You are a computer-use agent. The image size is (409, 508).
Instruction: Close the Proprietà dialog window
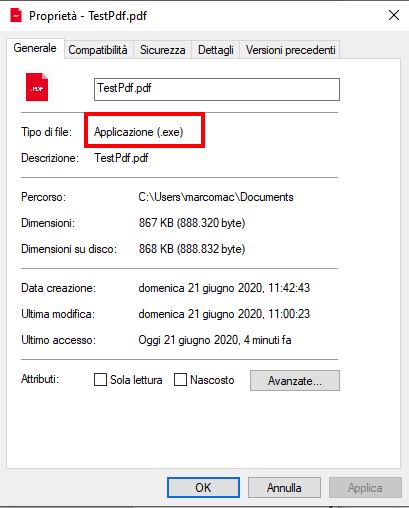[394, 15]
